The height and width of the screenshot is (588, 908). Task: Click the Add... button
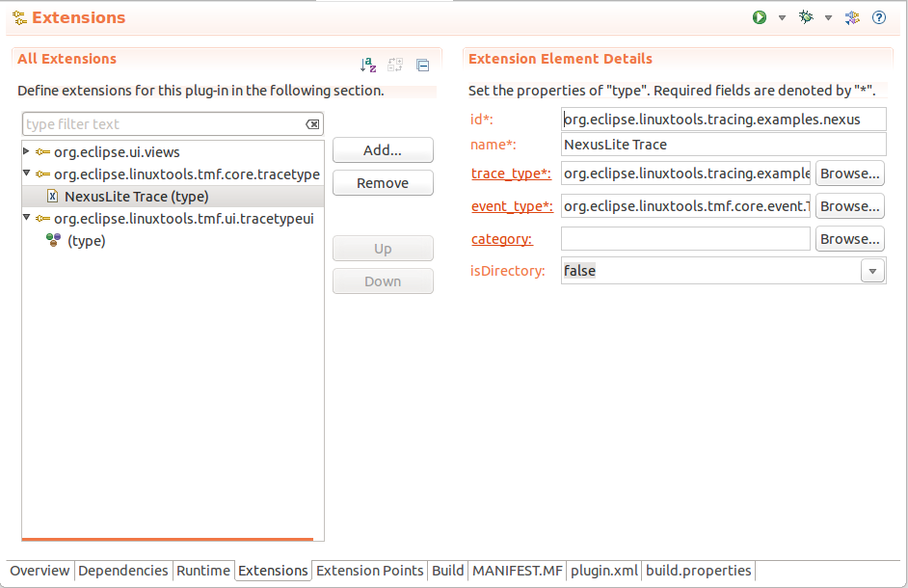click(383, 150)
